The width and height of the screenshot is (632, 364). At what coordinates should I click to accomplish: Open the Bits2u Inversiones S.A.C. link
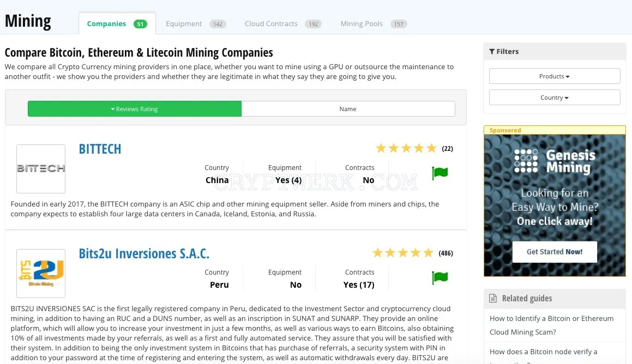[144, 254]
